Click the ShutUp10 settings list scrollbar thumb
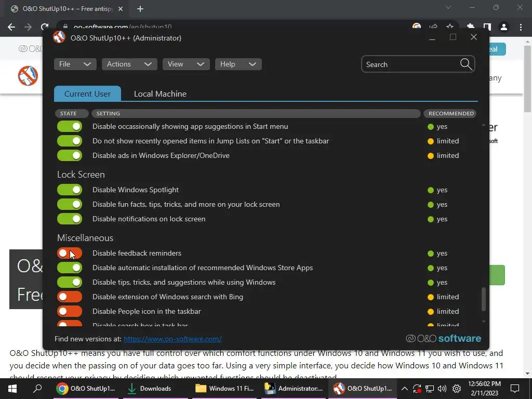Screen dimensions: 532x399 tap(484, 299)
